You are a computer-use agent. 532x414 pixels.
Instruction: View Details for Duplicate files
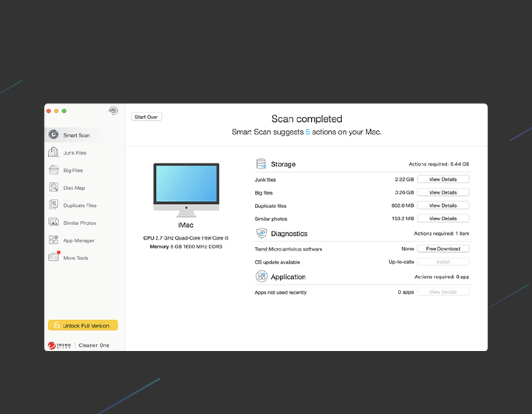tap(443, 206)
